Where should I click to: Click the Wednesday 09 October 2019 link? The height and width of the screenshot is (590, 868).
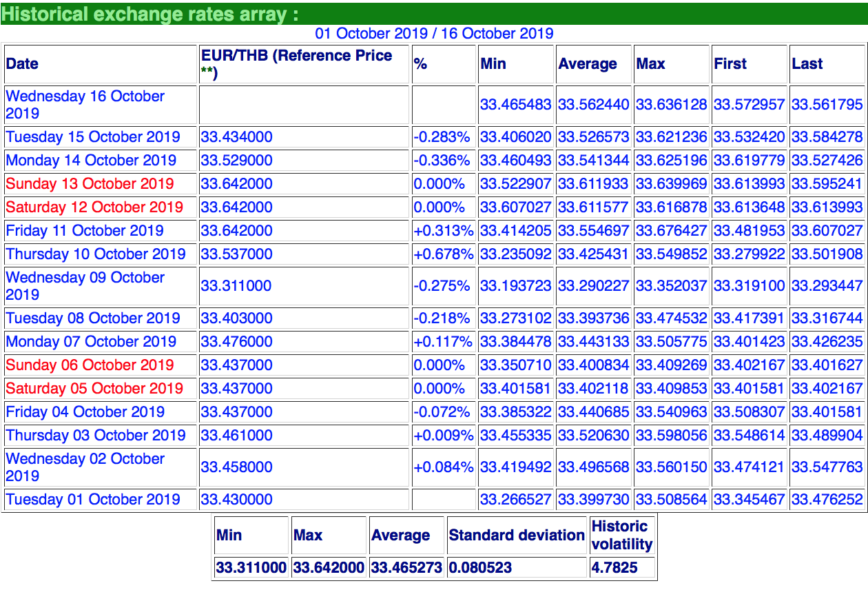[85, 286]
